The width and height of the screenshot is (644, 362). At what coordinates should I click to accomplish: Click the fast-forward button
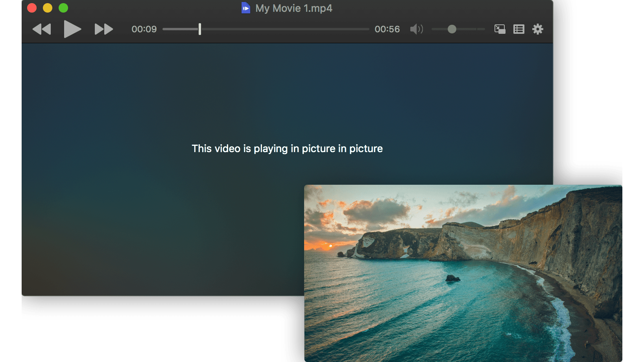point(104,29)
